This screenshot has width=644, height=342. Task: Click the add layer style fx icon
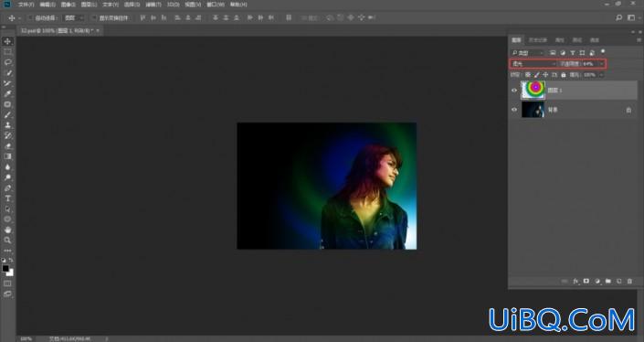click(x=575, y=281)
